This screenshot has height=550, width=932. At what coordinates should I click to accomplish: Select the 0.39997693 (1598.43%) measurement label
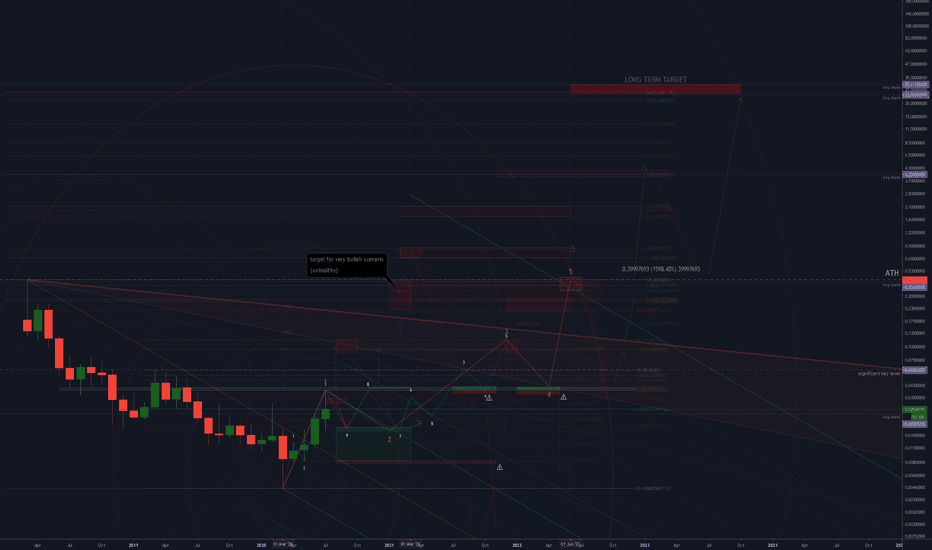pyautogui.click(x=661, y=269)
